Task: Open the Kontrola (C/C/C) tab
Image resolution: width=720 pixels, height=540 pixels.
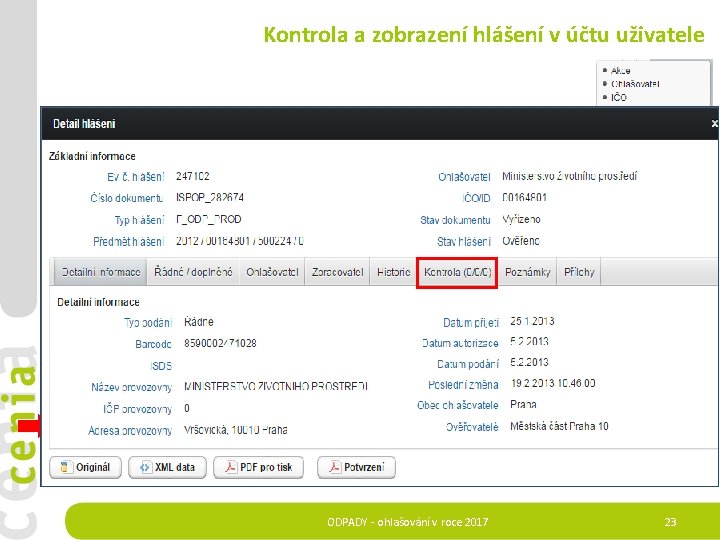Action: point(457,272)
